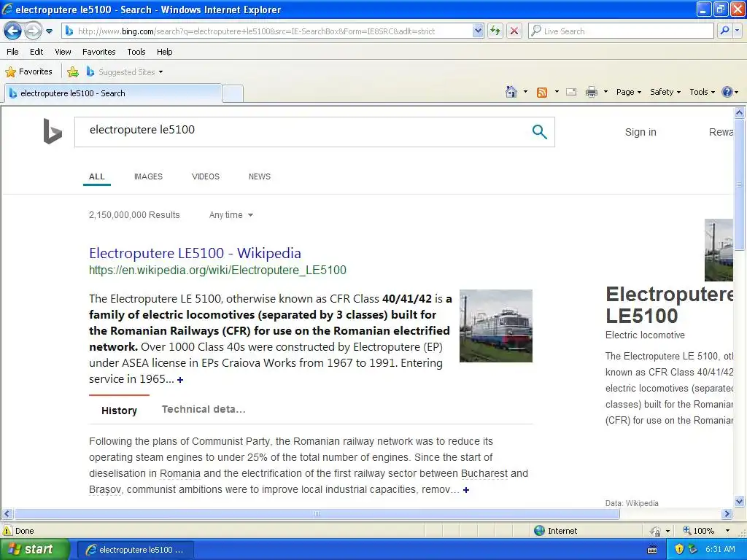Open the View menu
Screen dimensions: 747x560
point(63,52)
